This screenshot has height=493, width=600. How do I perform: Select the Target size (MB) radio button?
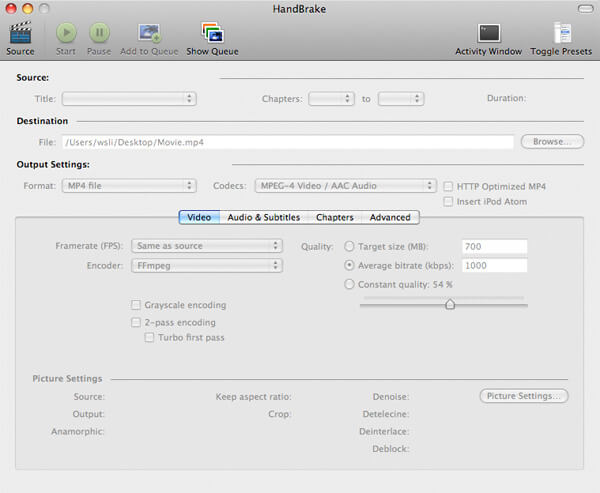coord(349,246)
